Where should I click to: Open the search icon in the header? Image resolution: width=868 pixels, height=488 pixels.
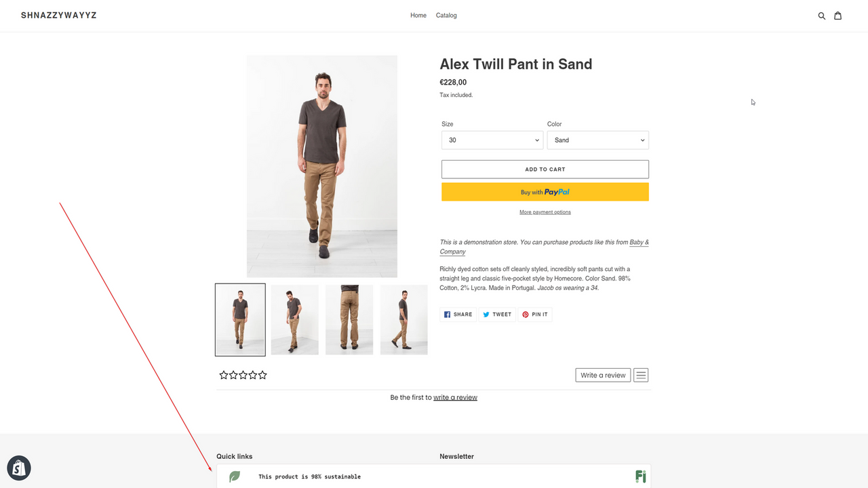[x=821, y=15]
